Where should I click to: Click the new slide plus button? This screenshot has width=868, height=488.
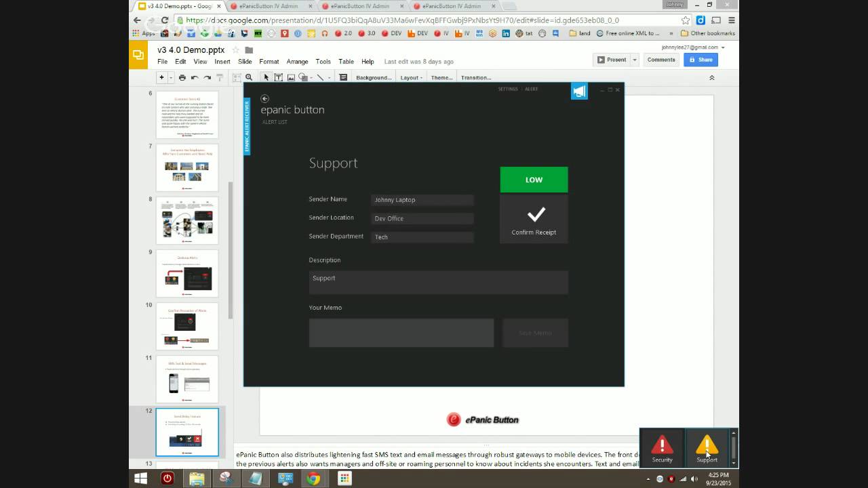click(161, 77)
